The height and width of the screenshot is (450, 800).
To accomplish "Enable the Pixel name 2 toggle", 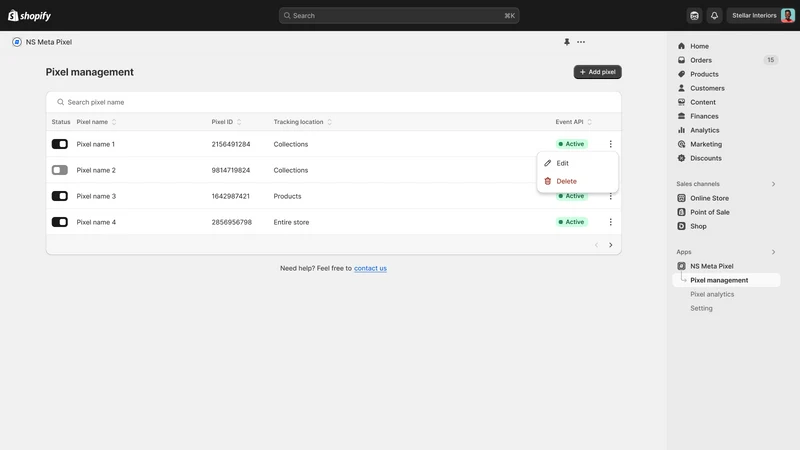I will [x=60, y=170].
